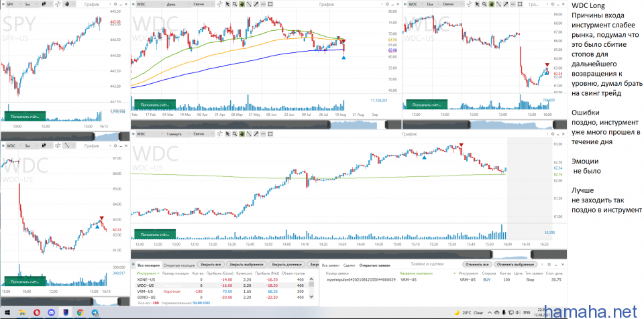Switch to Открытые заявки tab
Viewport: 644px width, 319px height.
pos(374,265)
